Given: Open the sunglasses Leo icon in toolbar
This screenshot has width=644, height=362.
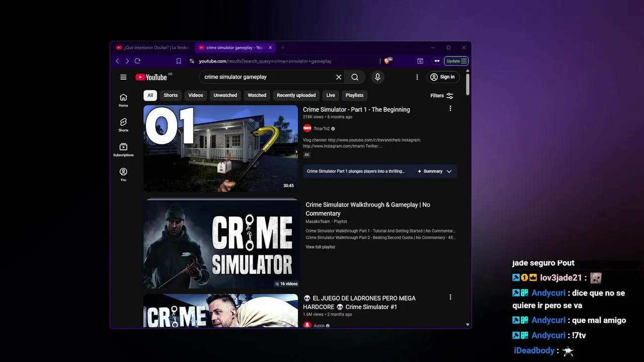Looking at the screenshot, I should pos(437,61).
